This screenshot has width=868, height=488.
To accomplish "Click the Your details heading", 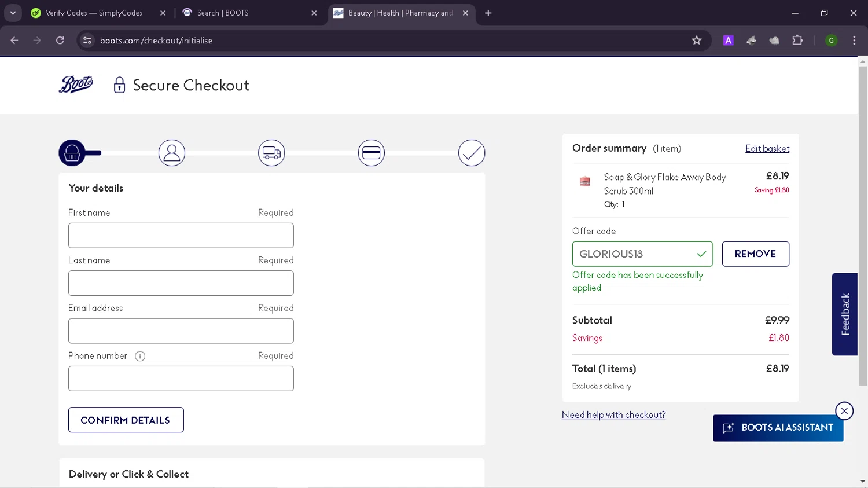I will coord(96,188).
